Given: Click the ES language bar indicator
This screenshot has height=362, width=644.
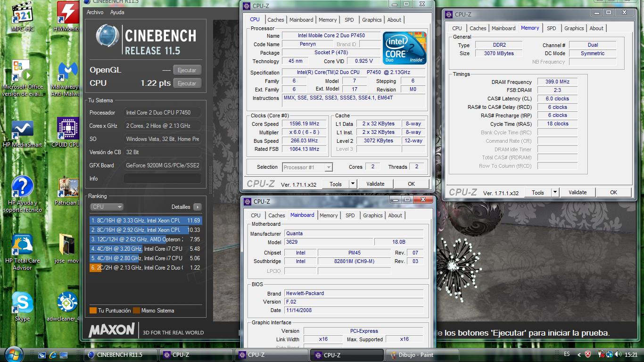Looking at the screenshot, I should pyautogui.click(x=567, y=354).
